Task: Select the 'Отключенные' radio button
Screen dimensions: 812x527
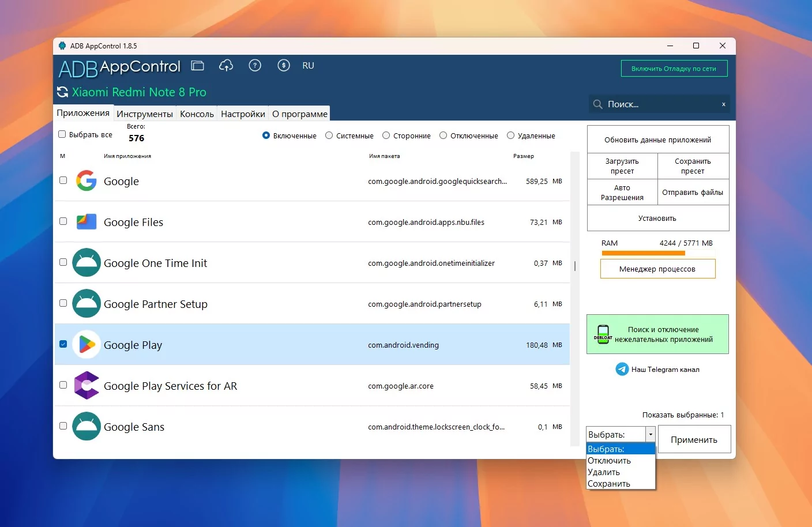Action: 443,135
